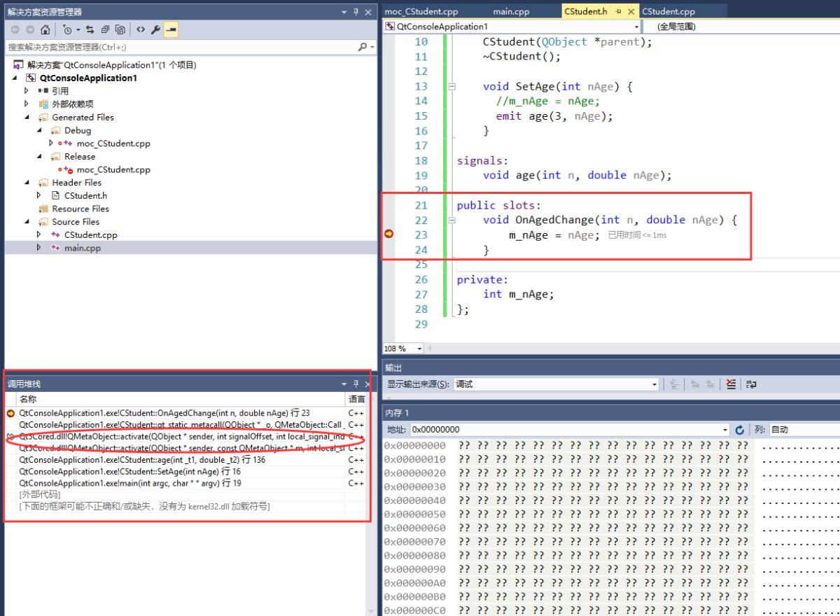
Task: Click Clear All icon in Output toolbar
Action: [x=731, y=384]
